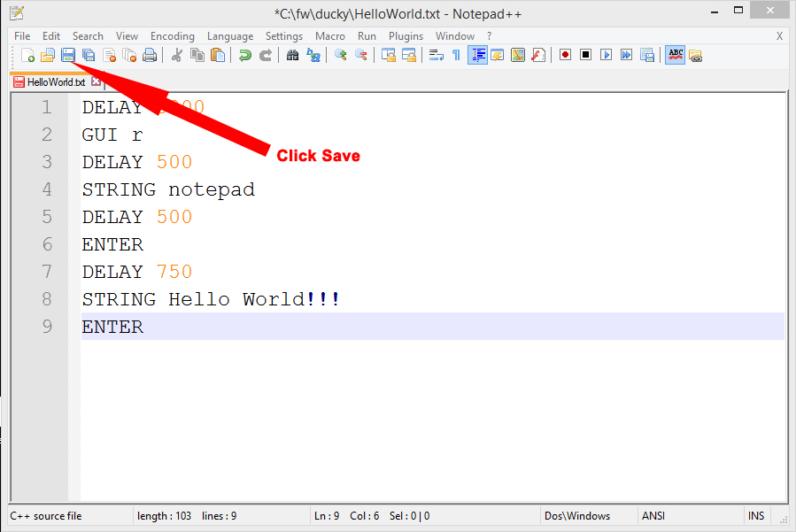Click the 'ANSI' encoding status entry
Image resolution: width=796 pixels, height=532 pixels.
pos(653,516)
